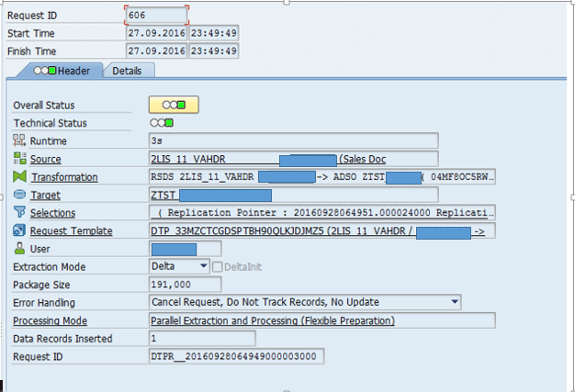The image size is (575, 392).
Task: Click the Runtime clock icon
Action: (x=19, y=141)
